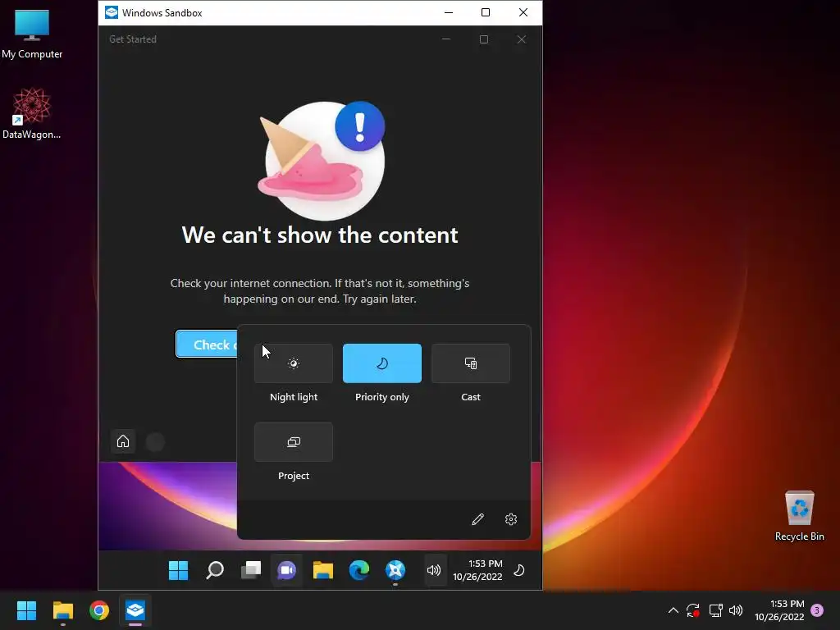Close the Get Started window
The height and width of the screenshot is (630, 840).
521,39
